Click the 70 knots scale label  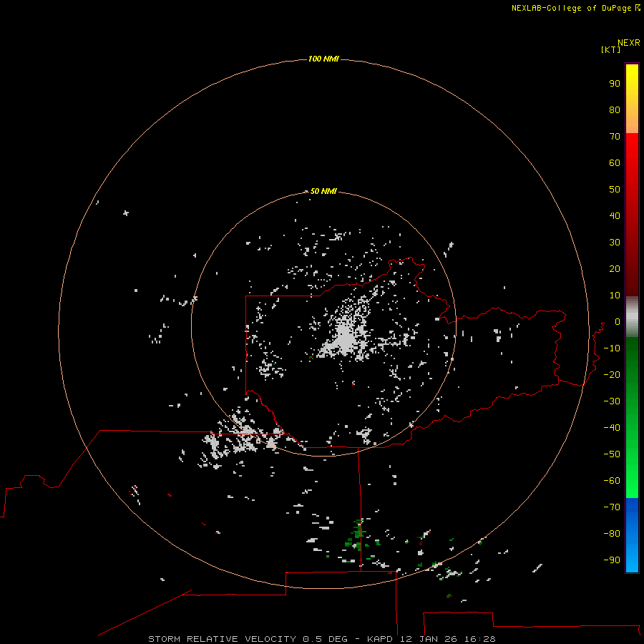tap(615, 137)
